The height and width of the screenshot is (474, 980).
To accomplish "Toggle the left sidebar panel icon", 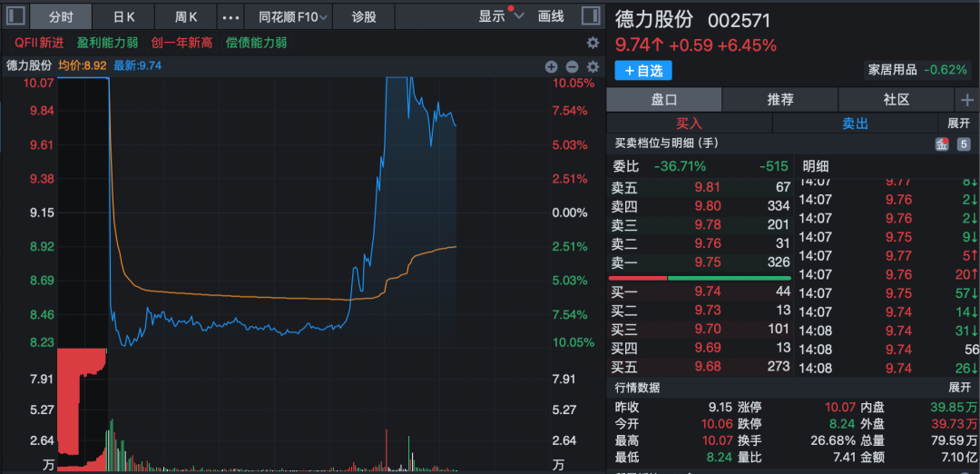I will (15, 16).
